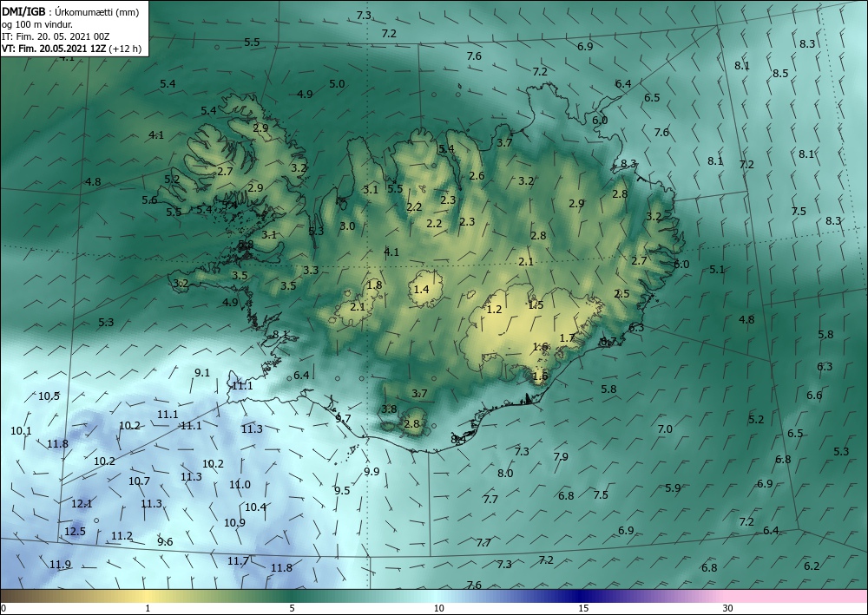
Task: Click the value 9.5 on the map
Action: 342,490
